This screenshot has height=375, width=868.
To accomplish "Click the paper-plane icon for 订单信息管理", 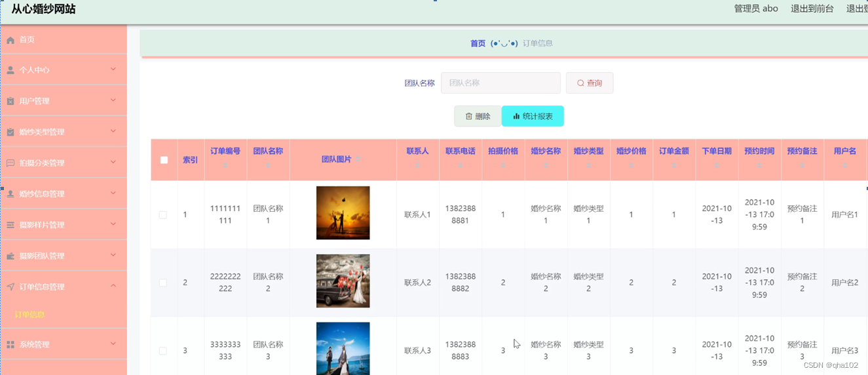I will [10, 287].
